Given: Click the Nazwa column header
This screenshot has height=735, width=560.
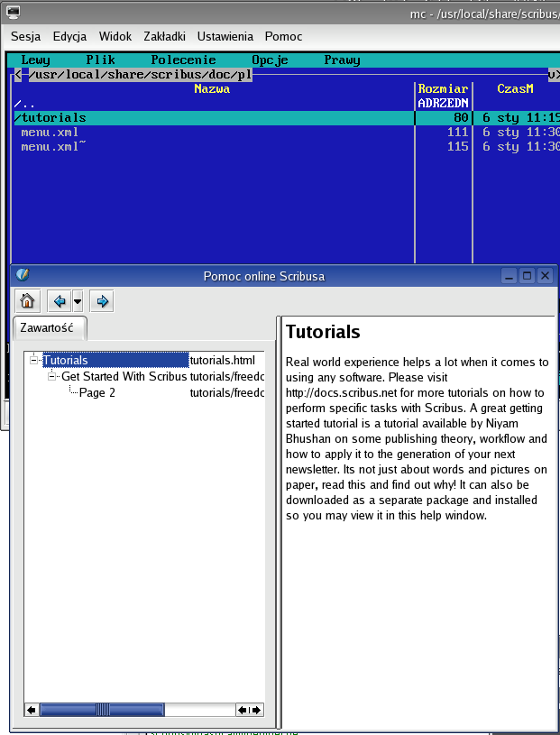Looking at the screenshot, I should (x=212, y=88).
